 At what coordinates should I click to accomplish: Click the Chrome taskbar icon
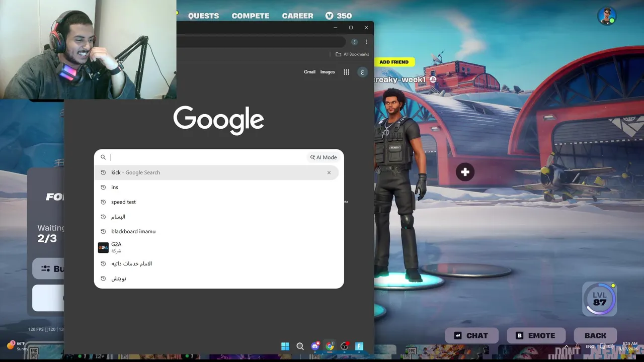[330, 346]
